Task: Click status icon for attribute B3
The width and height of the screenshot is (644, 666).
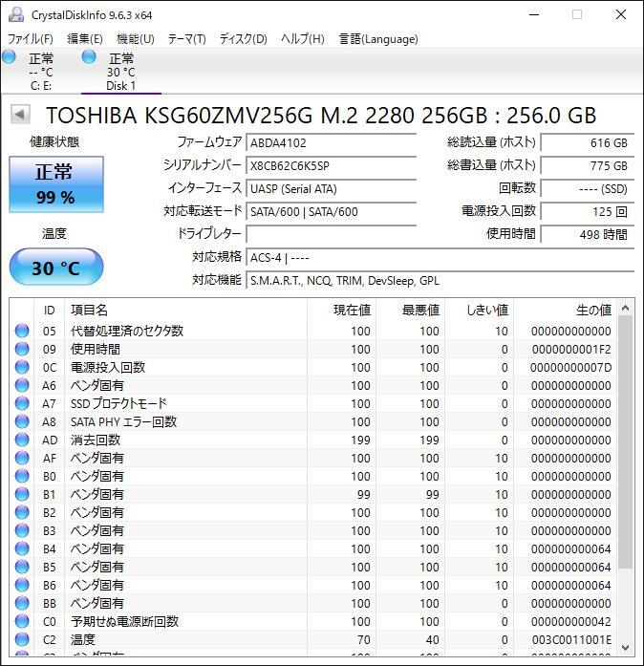Action: coord(22,530)
